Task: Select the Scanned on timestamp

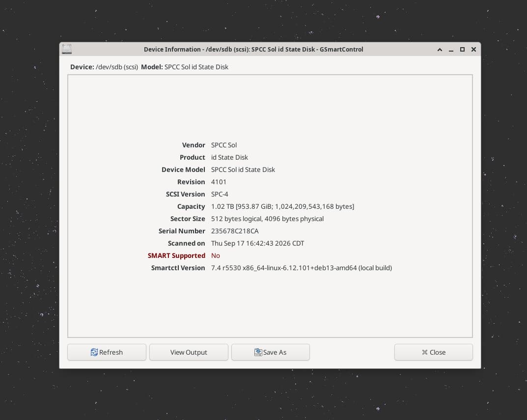Action: (x=258, y=243)
